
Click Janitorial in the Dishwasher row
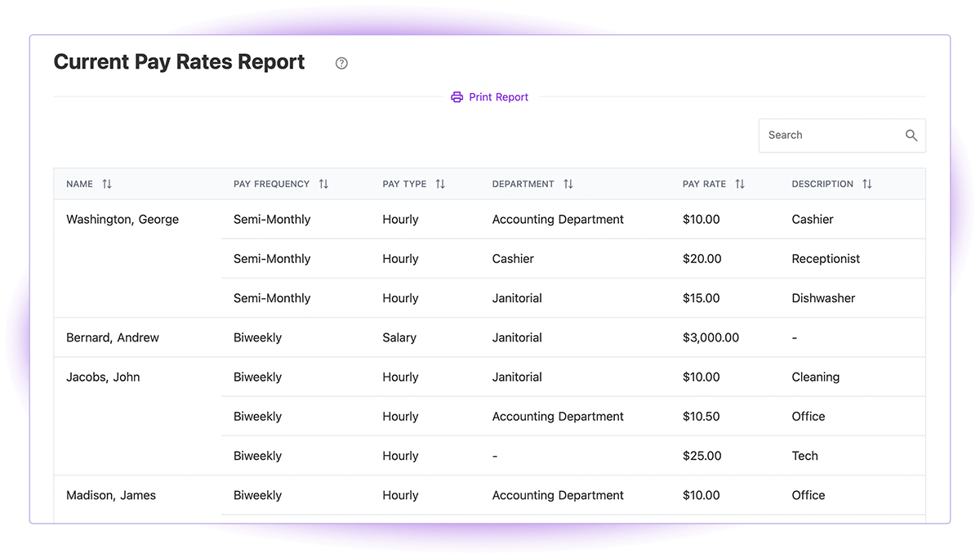pos(517,298)
